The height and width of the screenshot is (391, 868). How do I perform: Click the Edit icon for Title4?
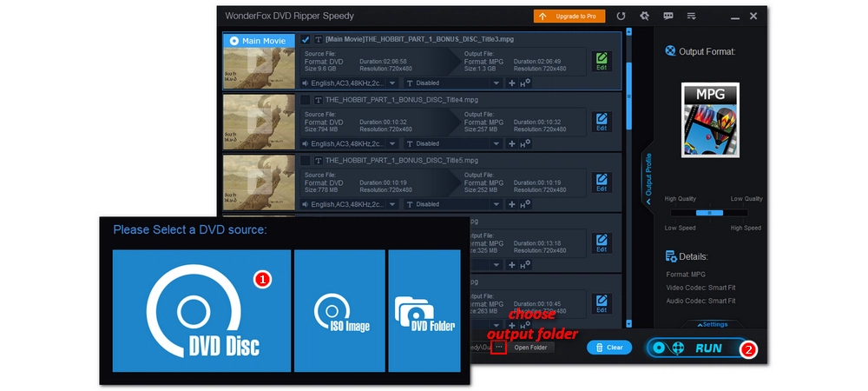point(602,122)
